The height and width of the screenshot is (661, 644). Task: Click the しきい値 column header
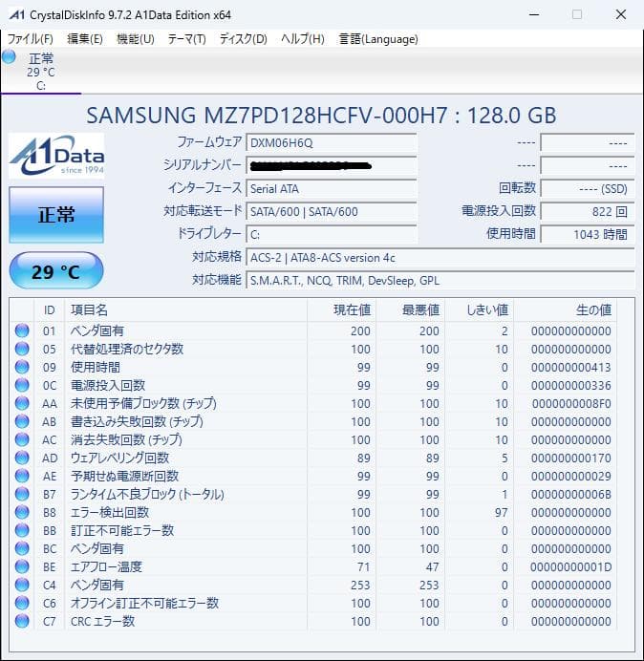(479, 310)
